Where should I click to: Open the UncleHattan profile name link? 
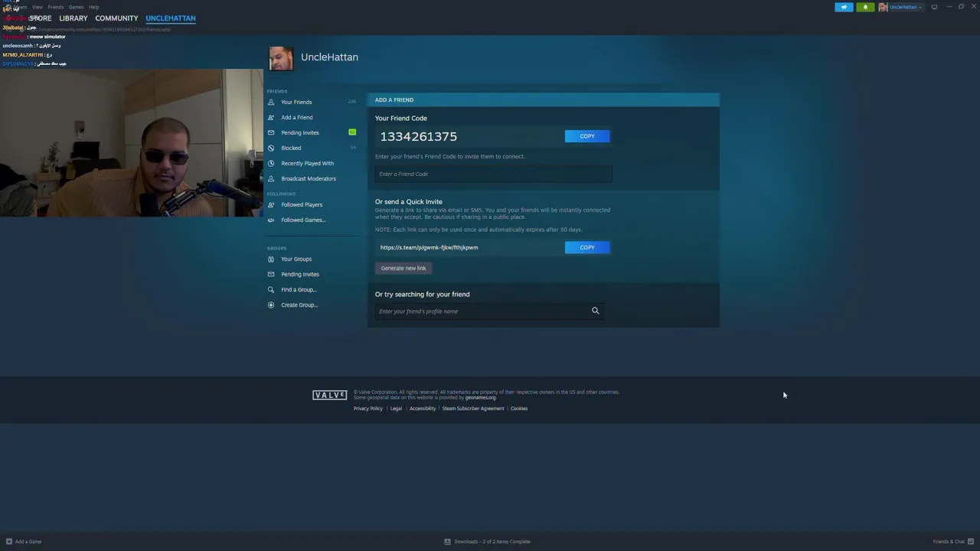329,57
